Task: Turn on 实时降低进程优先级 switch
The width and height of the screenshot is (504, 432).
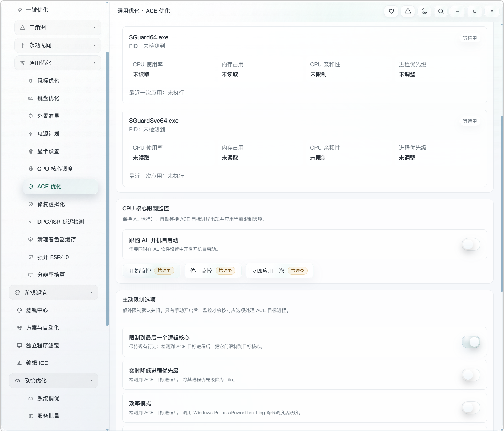Action: pyautogui.click(x=471, y=375)
